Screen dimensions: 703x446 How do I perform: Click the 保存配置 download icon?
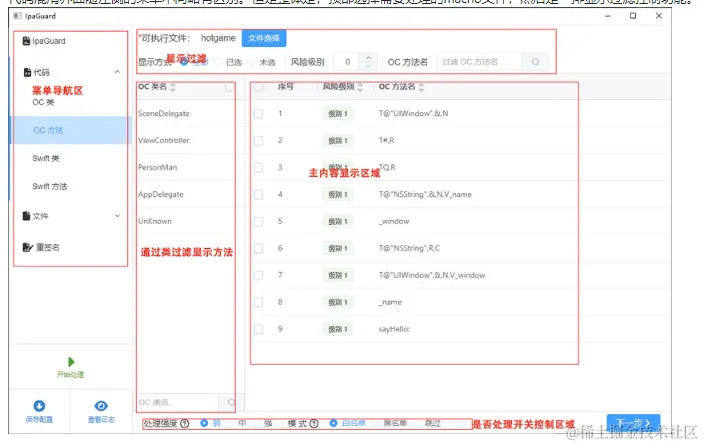click(x=39, y=406)
